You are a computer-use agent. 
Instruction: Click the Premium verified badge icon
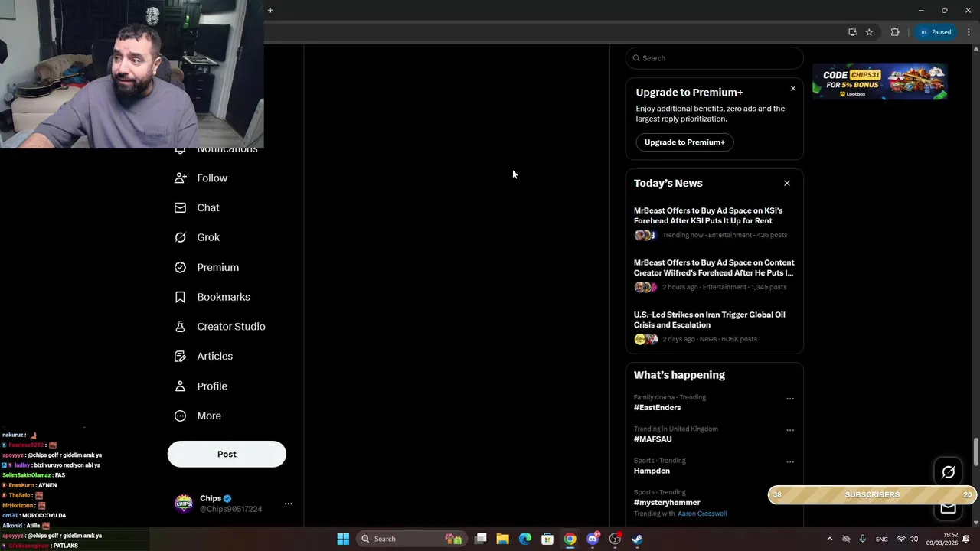point(180,267)
